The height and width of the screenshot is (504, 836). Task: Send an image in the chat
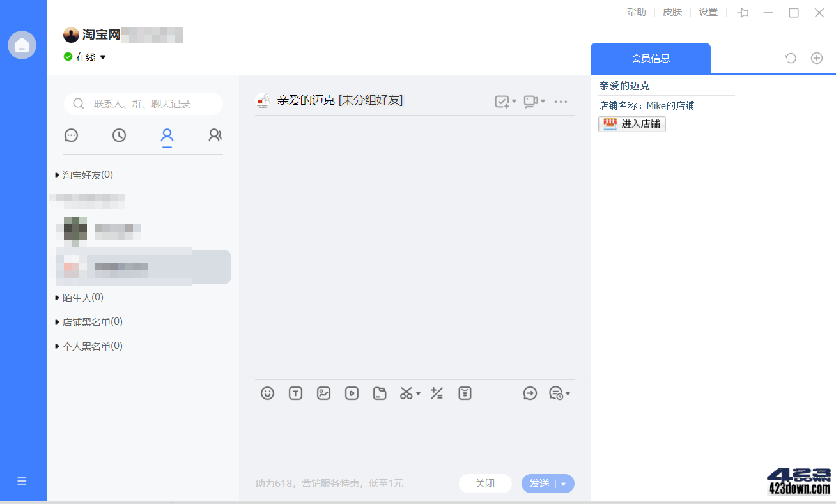pyautogui.click(x=323, y=393)
